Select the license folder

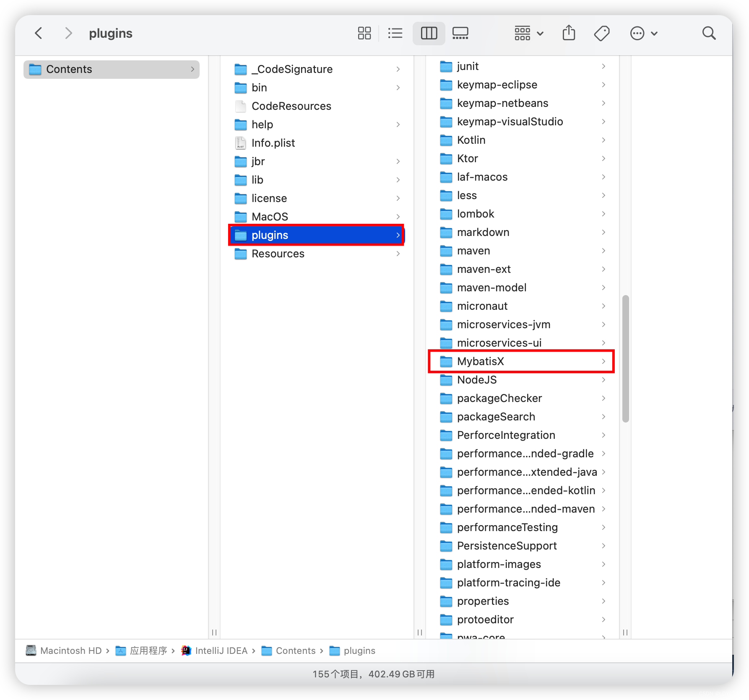[317, 198]
